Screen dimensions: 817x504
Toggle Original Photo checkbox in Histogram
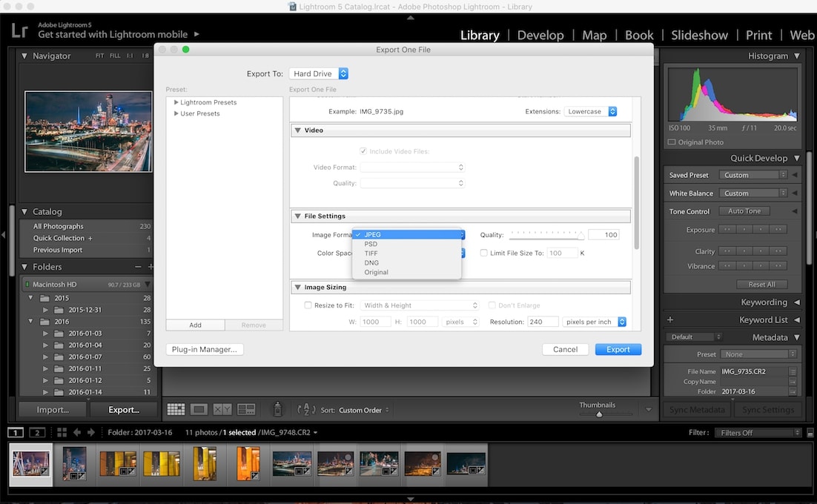(x=672, y=142)
